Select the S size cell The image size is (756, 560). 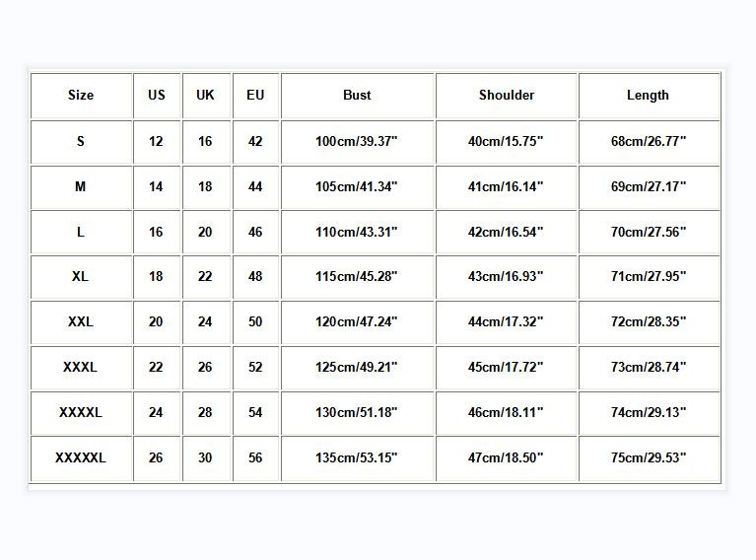coord(81,141)
